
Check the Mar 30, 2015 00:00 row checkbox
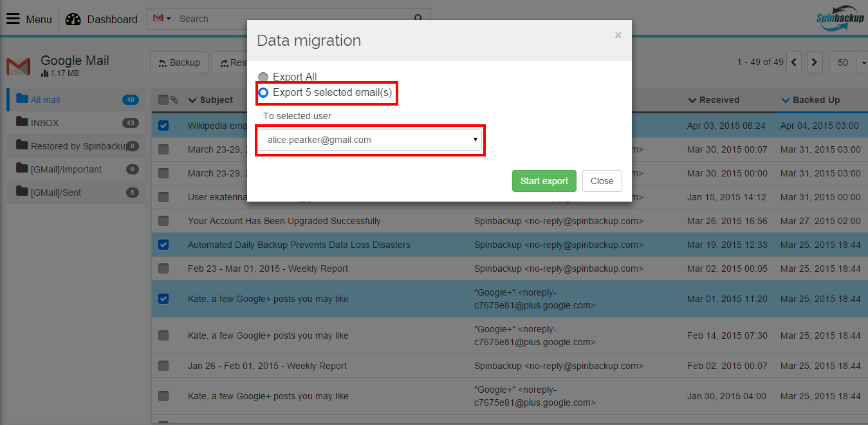click(163, 173)
